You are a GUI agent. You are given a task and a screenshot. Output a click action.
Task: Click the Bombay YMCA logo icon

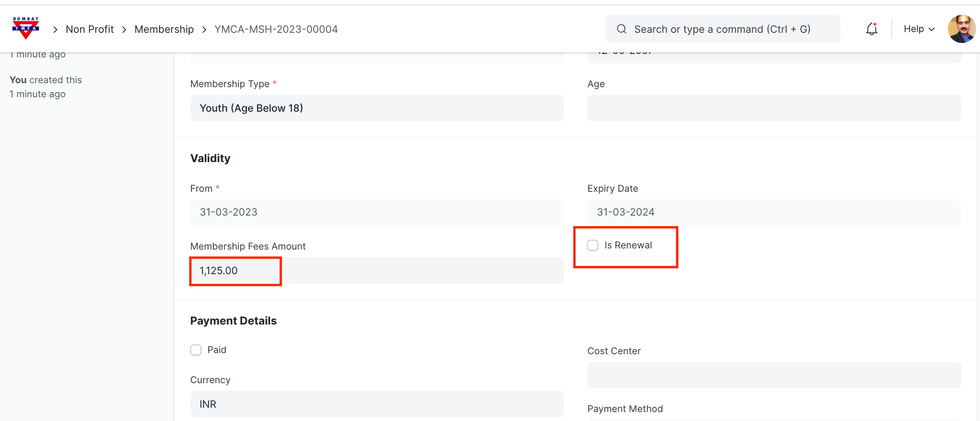(x=26, y=29)
